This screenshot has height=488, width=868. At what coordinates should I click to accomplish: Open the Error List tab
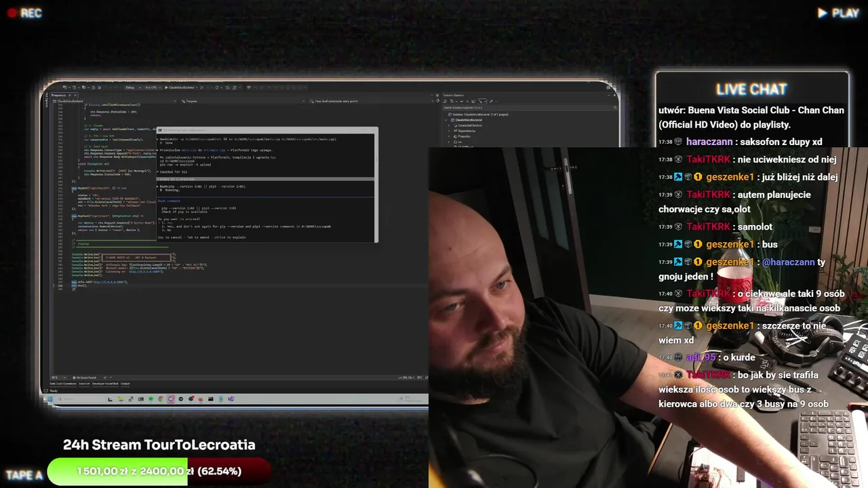coord(84,384)
